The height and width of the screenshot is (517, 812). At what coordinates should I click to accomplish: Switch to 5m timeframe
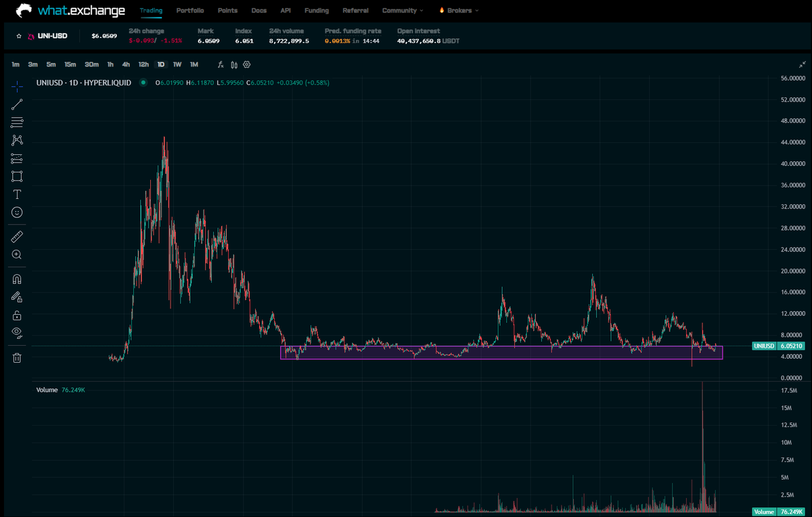point(51,65)
